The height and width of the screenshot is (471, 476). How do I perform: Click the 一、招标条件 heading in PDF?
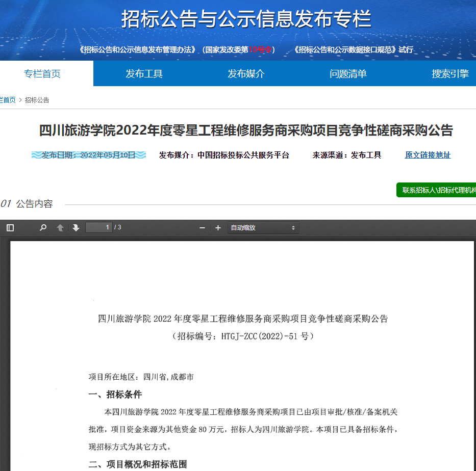coord(115,395)
